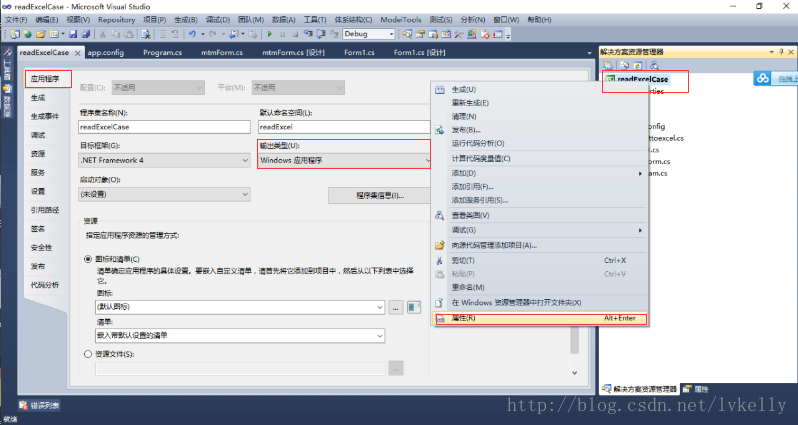Open the 目标框架 .NET Framework 4 dropdown
798x425 pixels.
164,160
